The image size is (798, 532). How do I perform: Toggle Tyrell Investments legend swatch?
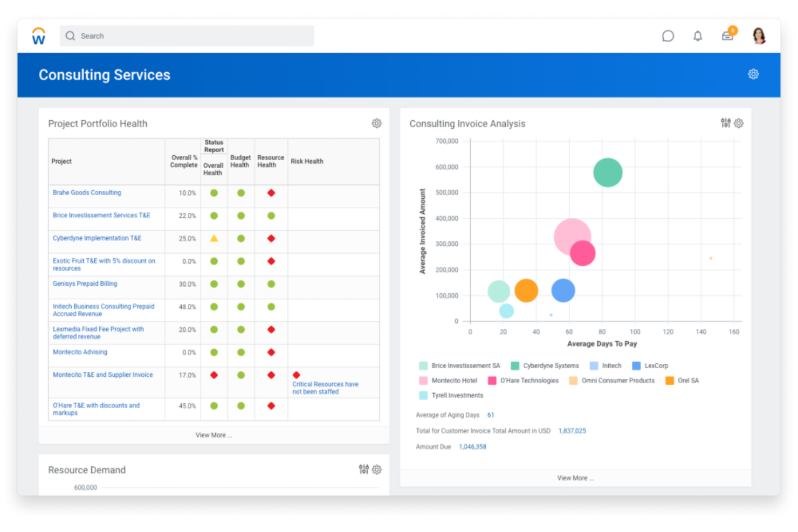point(423,395)
